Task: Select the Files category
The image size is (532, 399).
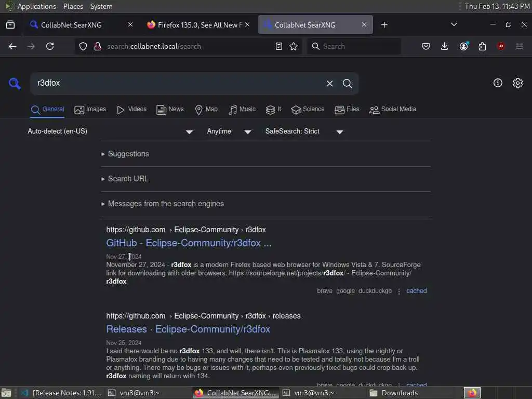Action: pyautogui.click(x=347, y=109)
